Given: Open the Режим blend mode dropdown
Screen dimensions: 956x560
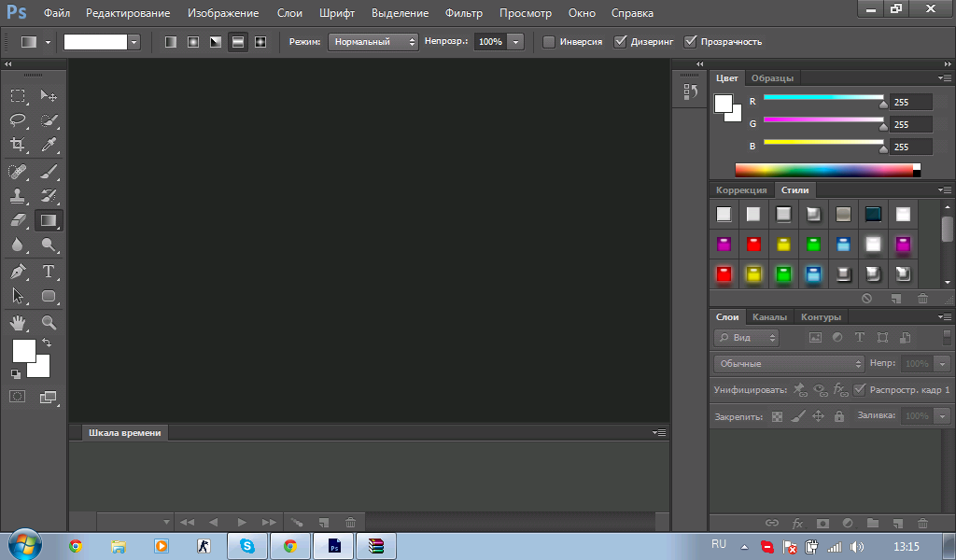Looking at the screenshot, I should click(373, 42).
